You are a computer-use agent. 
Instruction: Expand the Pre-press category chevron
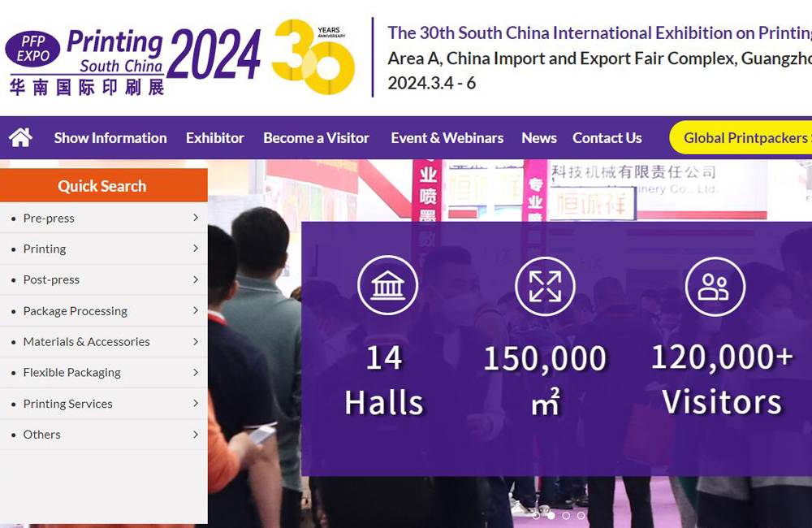click(x=196, y=218)
